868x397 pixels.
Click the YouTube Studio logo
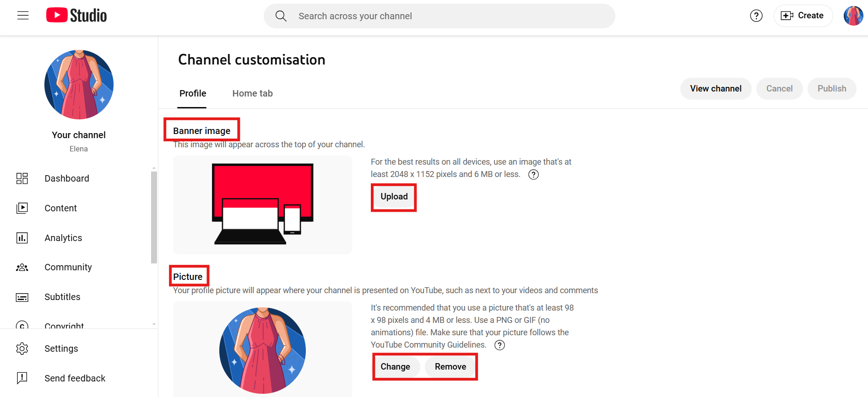pos(76,16)
